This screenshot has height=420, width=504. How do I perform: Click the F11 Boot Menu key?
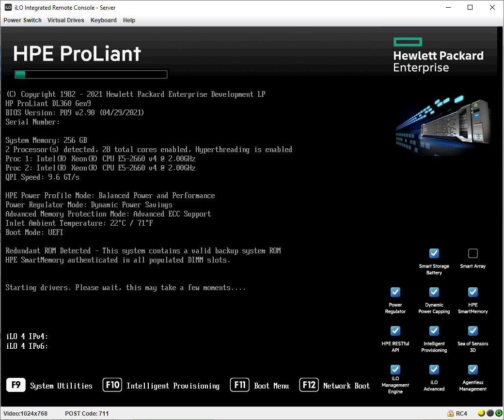[x=240, y=385]
